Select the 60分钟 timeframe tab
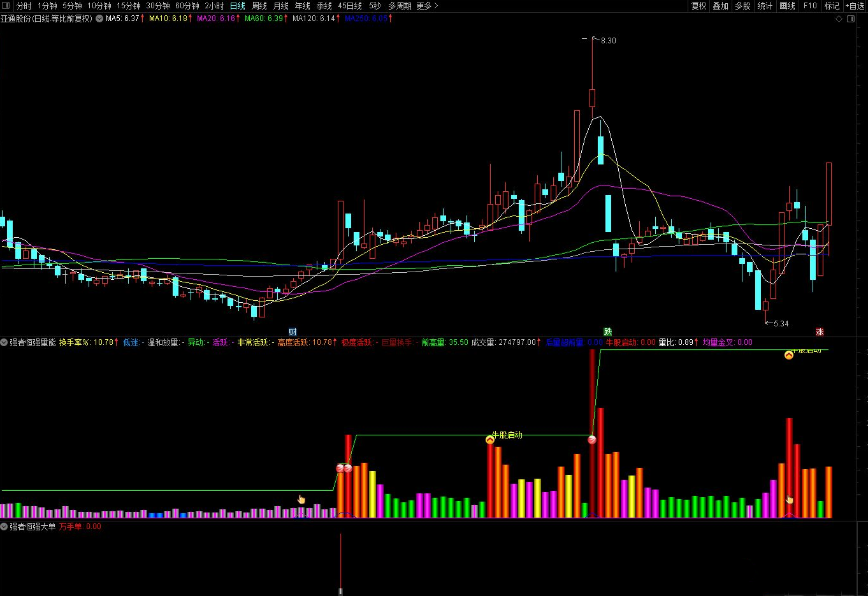The image size is (868, 596). tap(187, 6)
